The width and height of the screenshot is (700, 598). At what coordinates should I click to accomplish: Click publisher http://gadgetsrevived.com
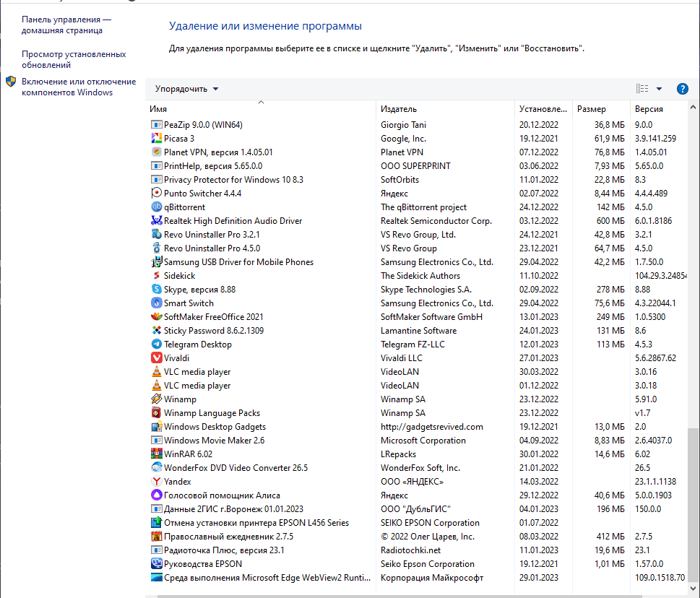click(x=432, y=427)
